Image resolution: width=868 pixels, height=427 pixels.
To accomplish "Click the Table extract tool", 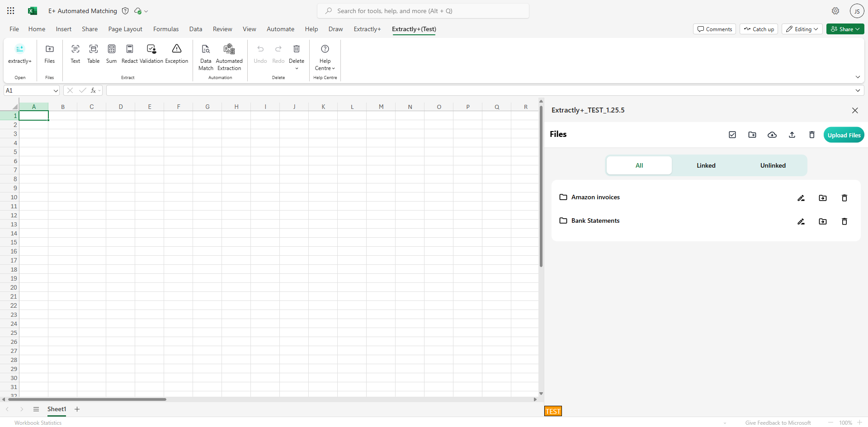I will (93, 54).
